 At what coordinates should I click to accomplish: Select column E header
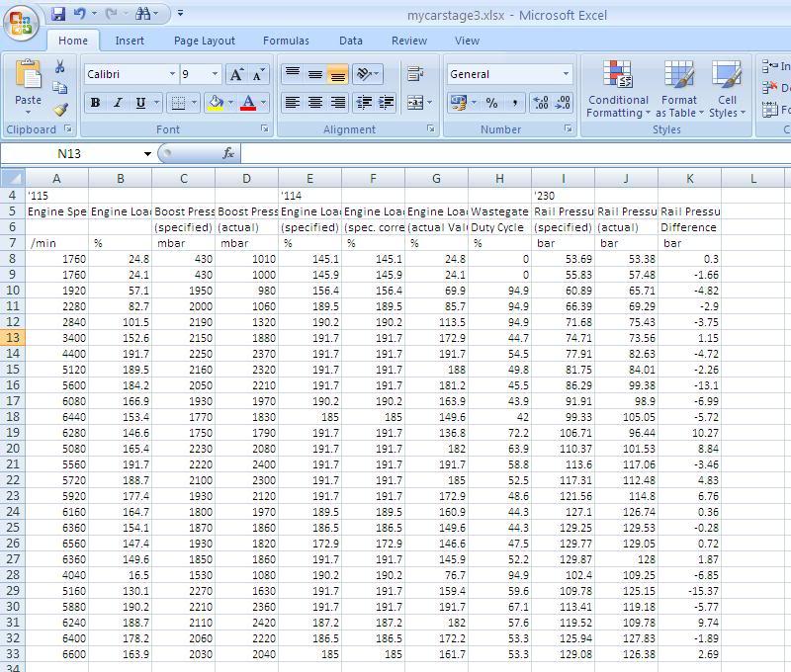coord(309,178)
